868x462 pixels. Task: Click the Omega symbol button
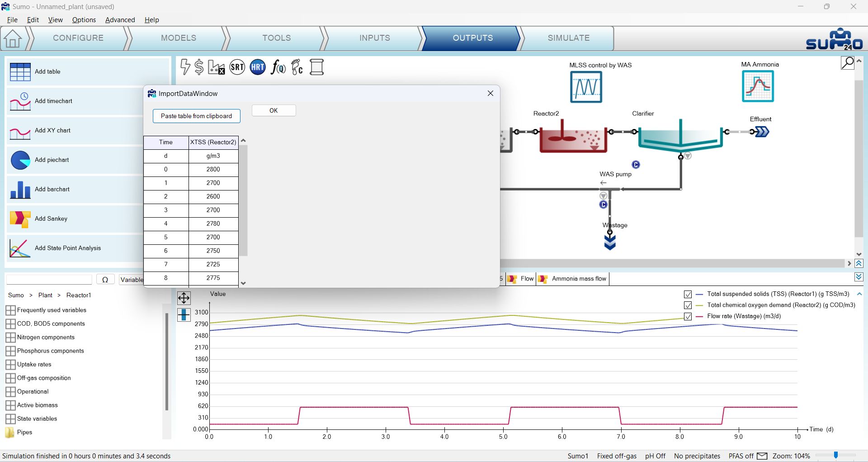pyautogui.click(x=105, y=280)
